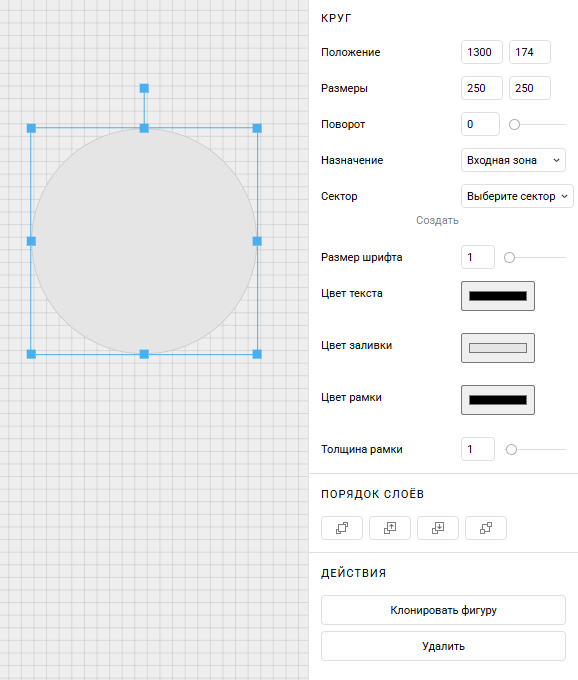Click the X position field showing 1300
Image resolution: width=578 pixels, height=680 pixels.
(x=482, y=52)
